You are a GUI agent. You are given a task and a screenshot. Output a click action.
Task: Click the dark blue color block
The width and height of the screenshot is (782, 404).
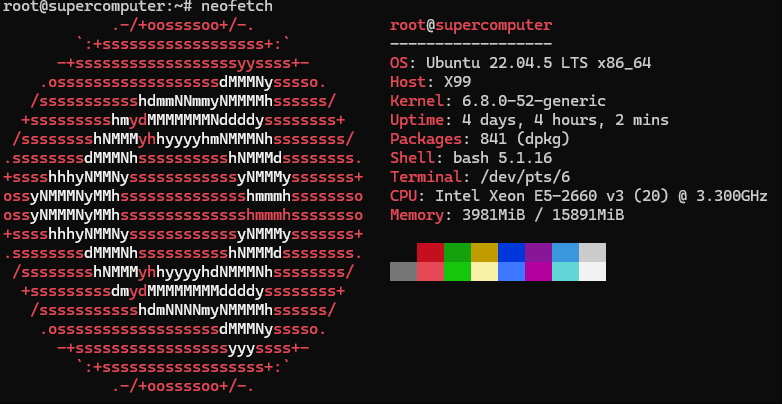pyautogui.click(x=512, y=252)
